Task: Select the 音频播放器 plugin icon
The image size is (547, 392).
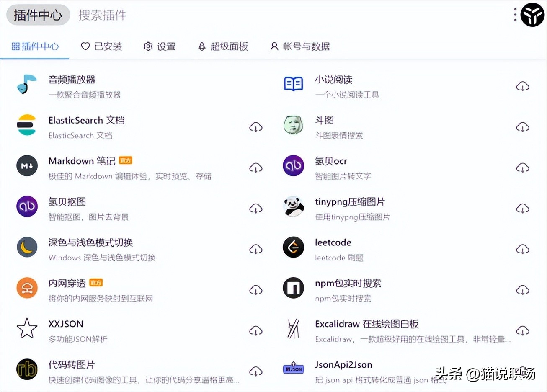Action: click(27, 85)
